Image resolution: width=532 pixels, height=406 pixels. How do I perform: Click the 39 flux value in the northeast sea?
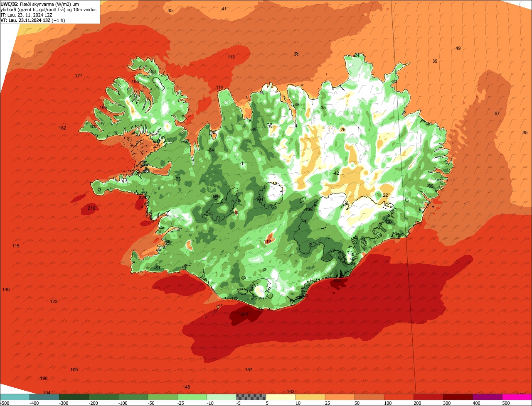(435, 61)
